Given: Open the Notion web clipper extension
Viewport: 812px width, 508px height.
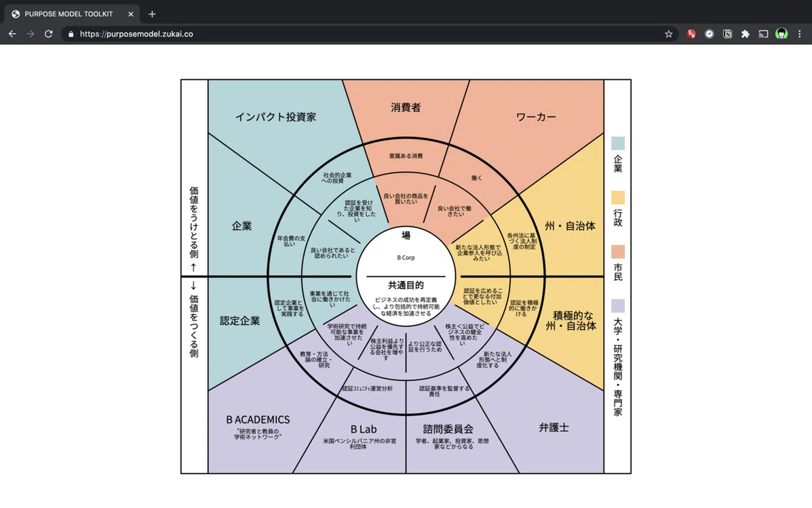Looking at the screenshot, I should [x=727, y=34].
